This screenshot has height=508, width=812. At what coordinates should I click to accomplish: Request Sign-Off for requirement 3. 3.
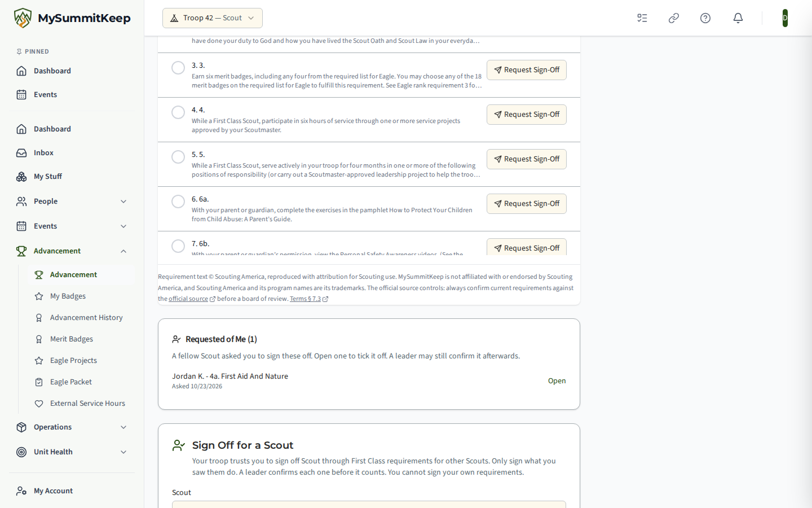tap(527, 70)
